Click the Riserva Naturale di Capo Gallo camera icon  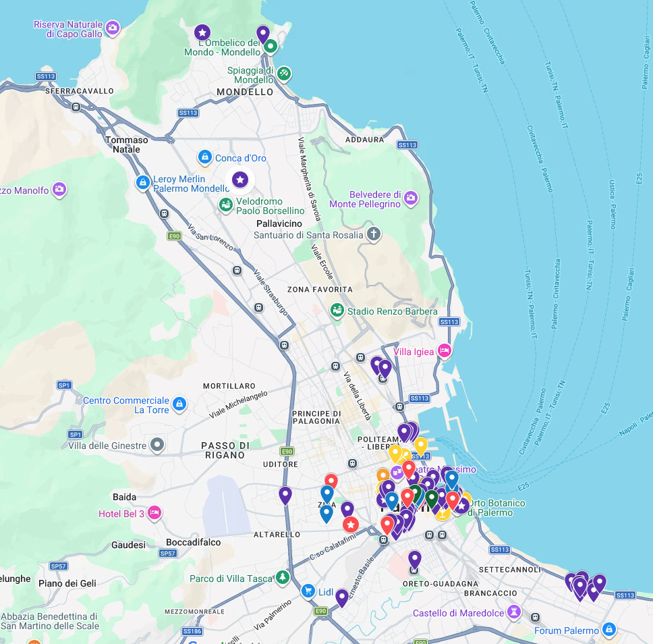112,28
